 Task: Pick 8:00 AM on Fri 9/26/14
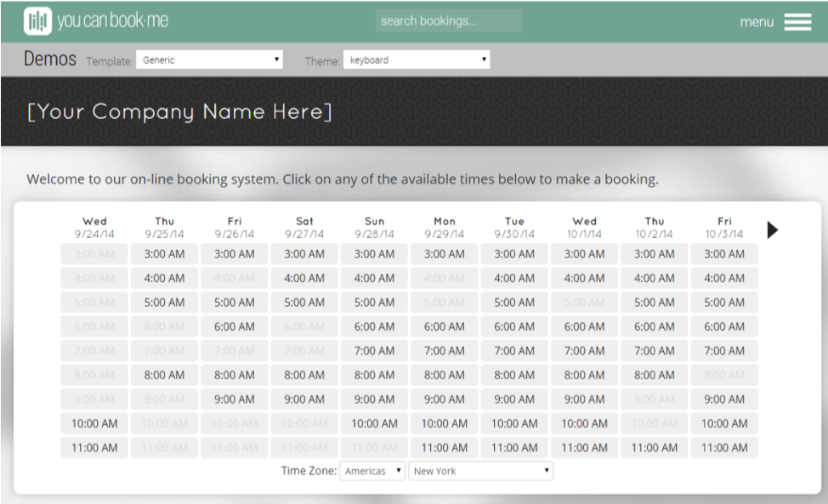coord(234,375)
